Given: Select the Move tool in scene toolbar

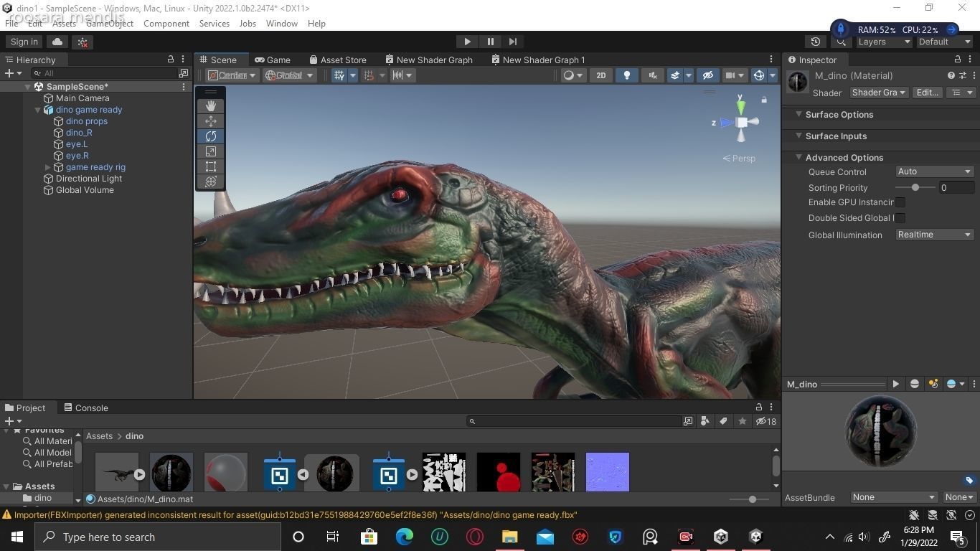Looking at the screenshot, I should click(x=211, y=121).
